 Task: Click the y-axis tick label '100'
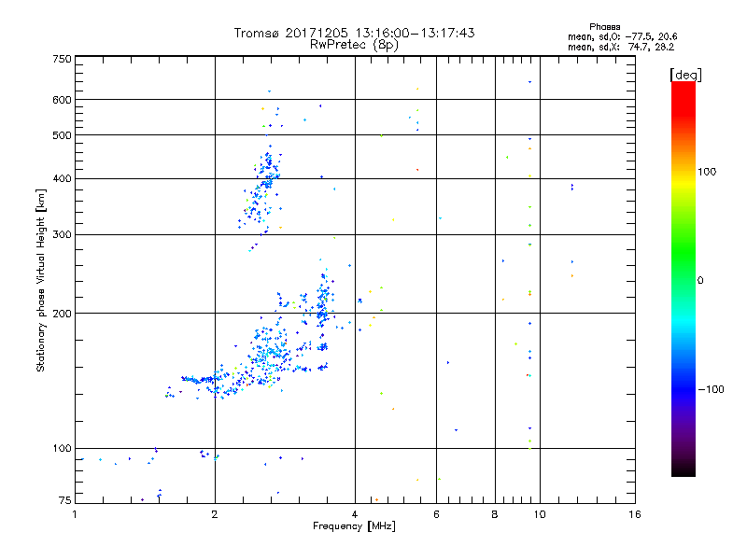pyautogui.click(x=62, y=448)
